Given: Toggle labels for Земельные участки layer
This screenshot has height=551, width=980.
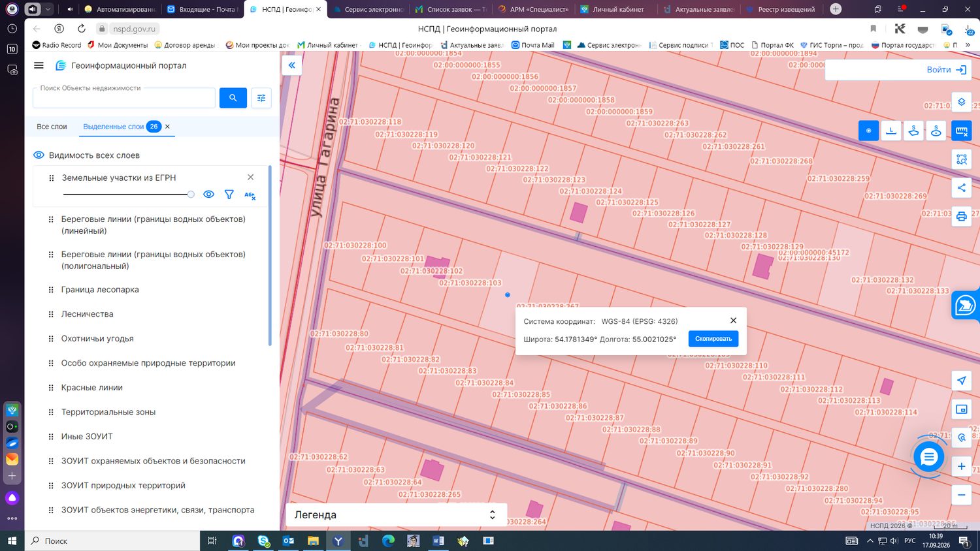Looking at the screenshot, I should [250, 195].
